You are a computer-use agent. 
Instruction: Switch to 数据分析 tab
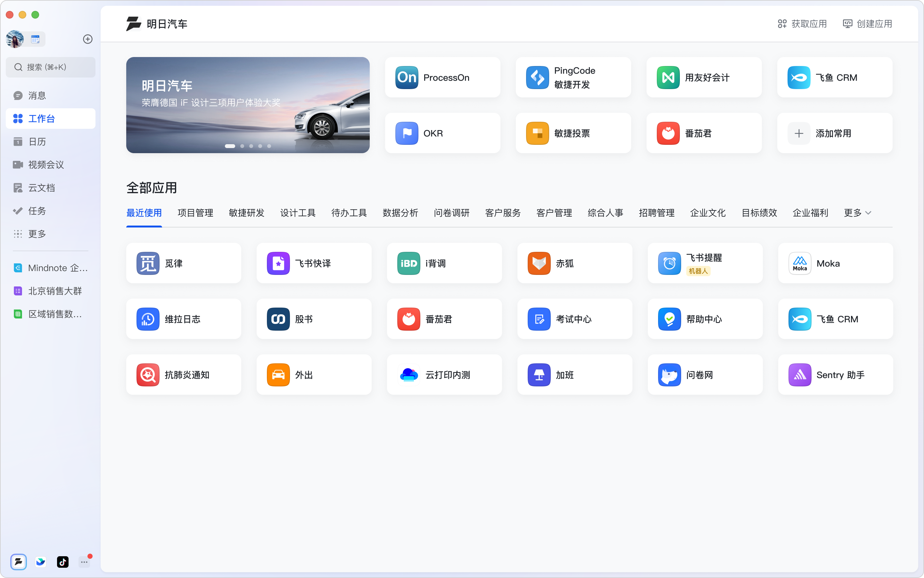click(x=400, y=213)
